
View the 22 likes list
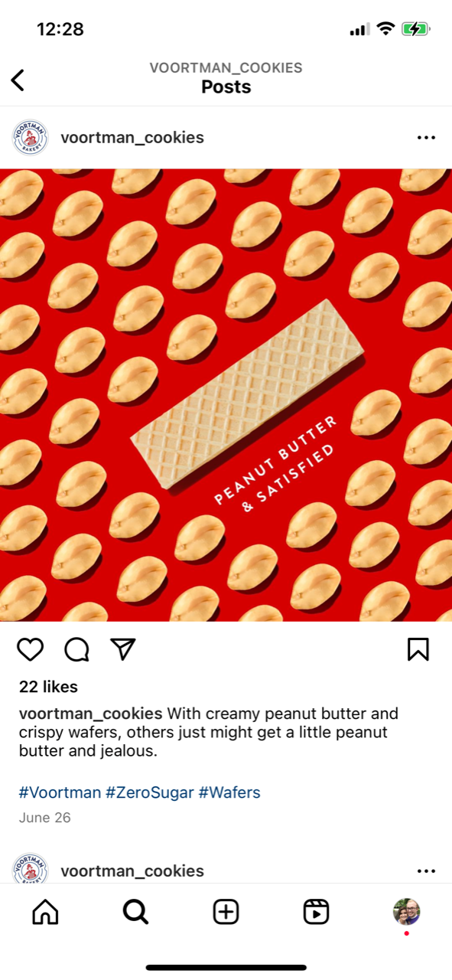tap(48, 687)
